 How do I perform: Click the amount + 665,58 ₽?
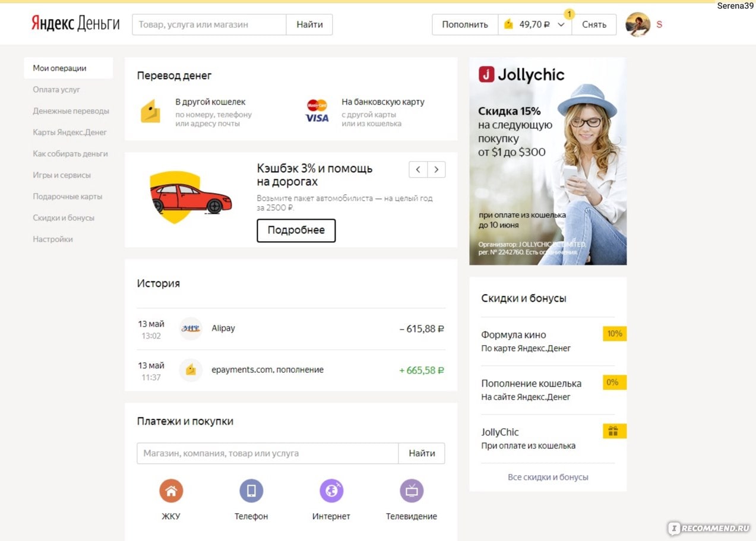(x=422, y=370)
